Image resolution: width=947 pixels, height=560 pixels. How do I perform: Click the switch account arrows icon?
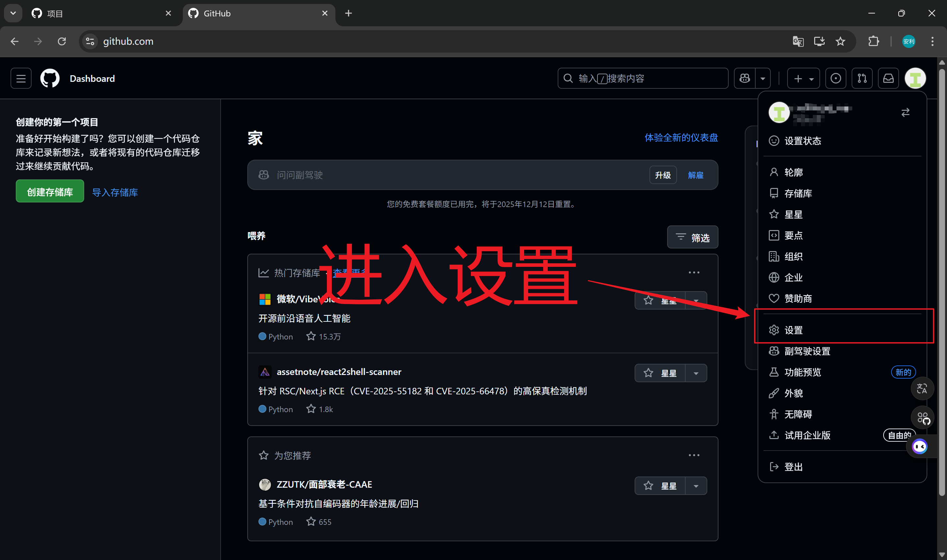pyautogui.click(x=905, y=112)
